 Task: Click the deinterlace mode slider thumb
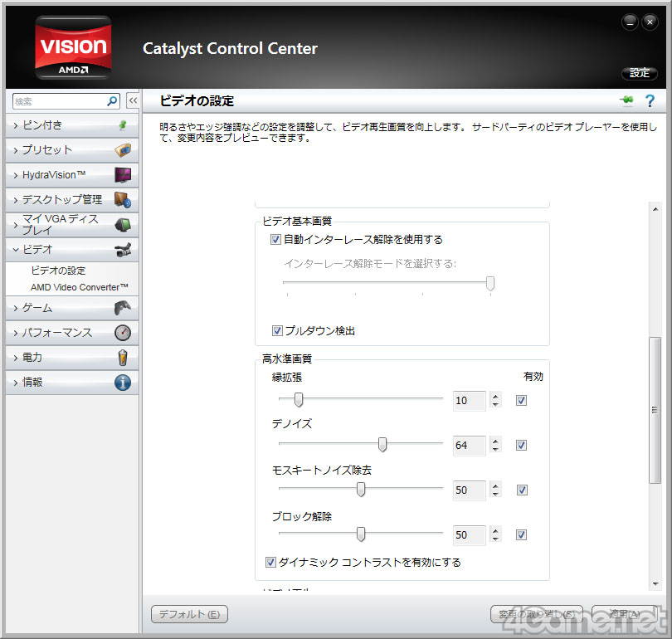(x=490, y=283)
